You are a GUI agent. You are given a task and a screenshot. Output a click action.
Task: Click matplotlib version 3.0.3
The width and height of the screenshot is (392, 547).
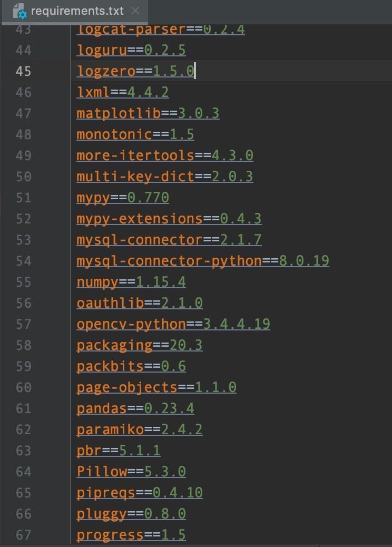[x=199, y=113]
